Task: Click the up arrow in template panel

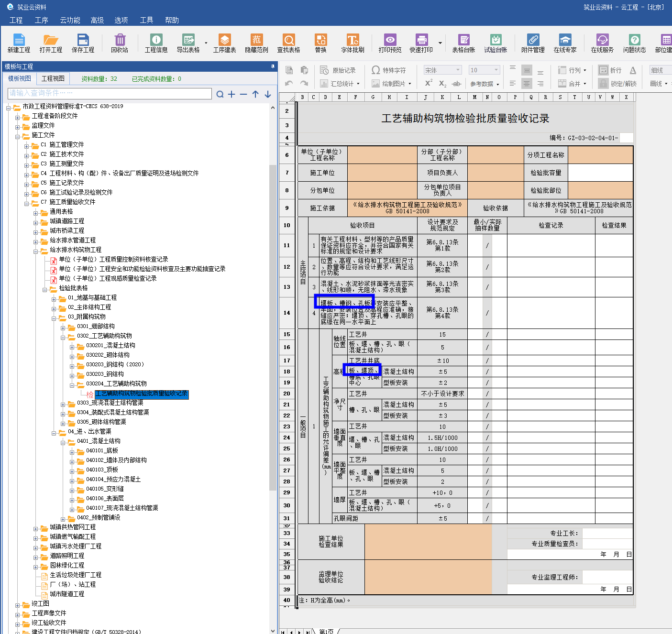Action: 255,94
